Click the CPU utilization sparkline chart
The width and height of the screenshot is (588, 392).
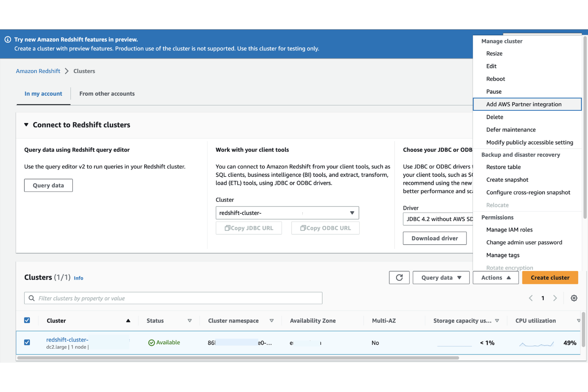[x=536, y=344]
